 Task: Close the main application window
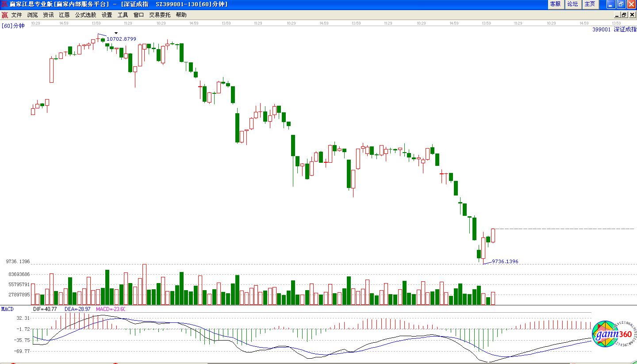coord(630,4)
